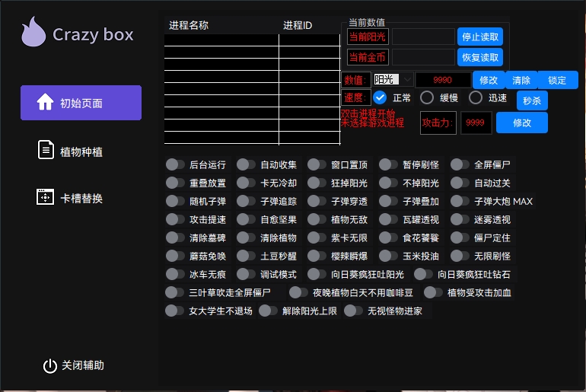The height and width of the screenshot is (392, 586).
Task: Enable the 自动收集 switch
Action: pos(247,164)
